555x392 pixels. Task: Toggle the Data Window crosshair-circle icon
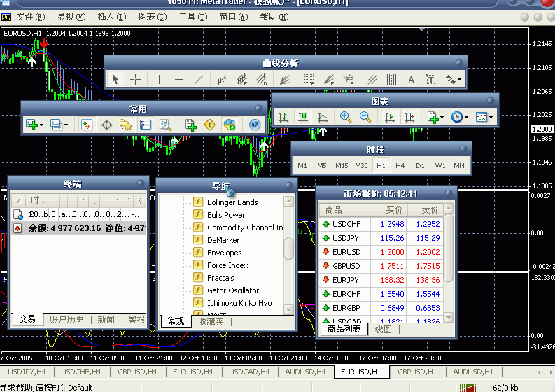tap(106, 125)
